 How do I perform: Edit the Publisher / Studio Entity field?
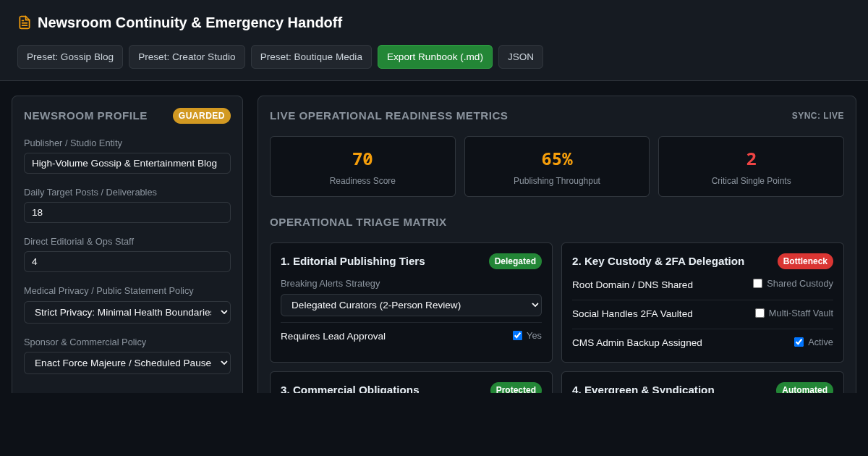click(127, 163)
